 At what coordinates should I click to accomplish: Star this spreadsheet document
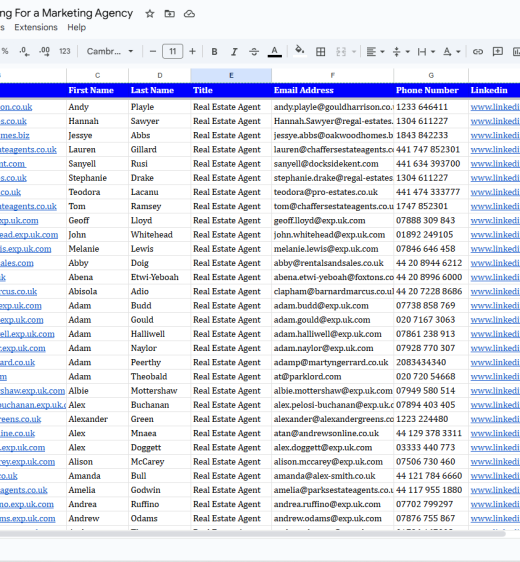(150, 14)
